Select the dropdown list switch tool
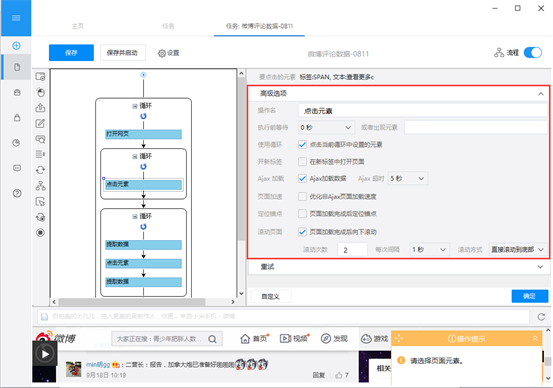Screen dimensions: 553x388 (x=41, y=154)
